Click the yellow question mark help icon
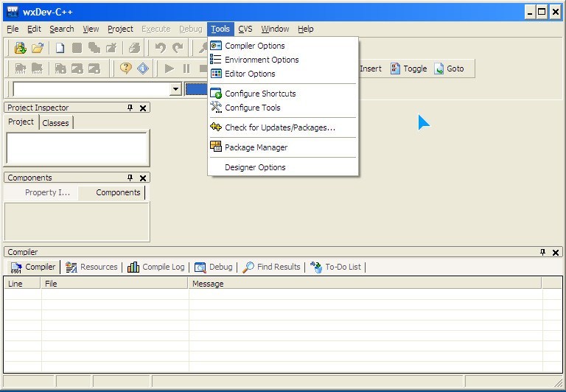This screenshot has height=392, width=566. (x=125, y=69)
